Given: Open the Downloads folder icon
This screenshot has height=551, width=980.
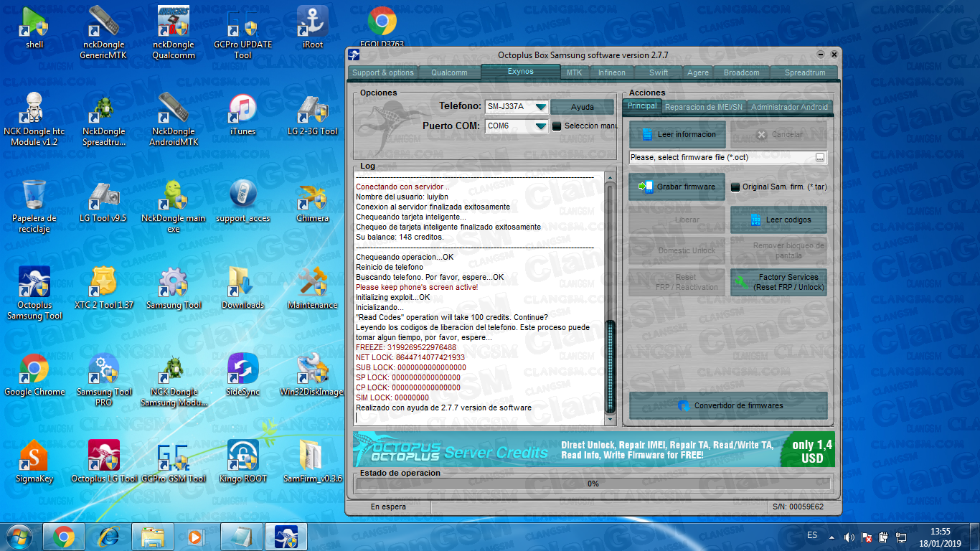Looking at the screenshot, I should click(x=242, y=289).
